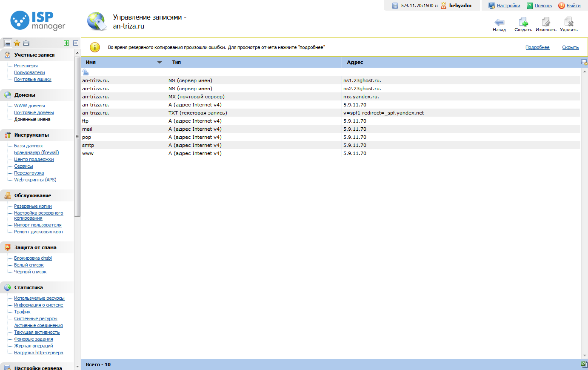Show favorites with the star icon
This screenshot has width=588, height=370.
[17, 43]
